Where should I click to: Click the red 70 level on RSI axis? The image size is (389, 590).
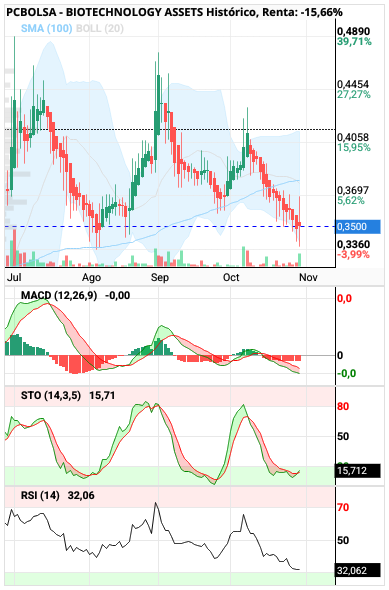(x=343, y=507)
